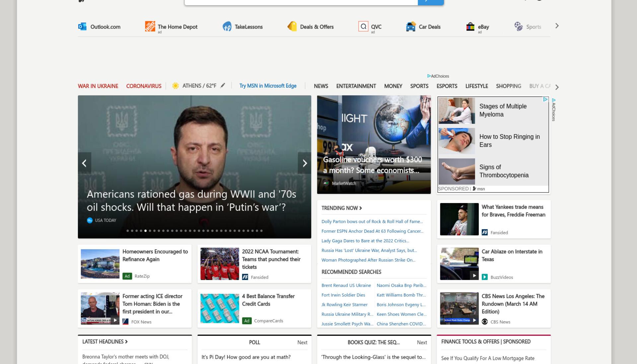
Task: Open the QVC shortcut icon
Action: [363, 26]
